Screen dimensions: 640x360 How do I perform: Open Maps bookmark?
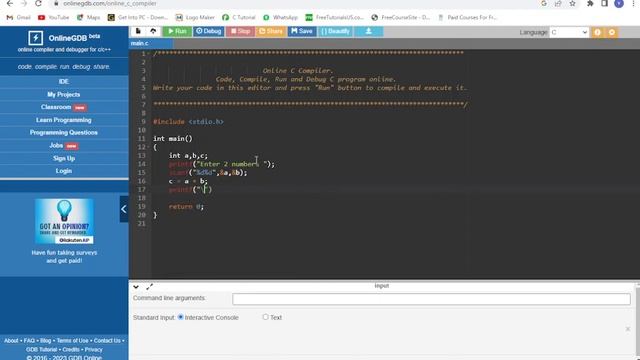88,18
